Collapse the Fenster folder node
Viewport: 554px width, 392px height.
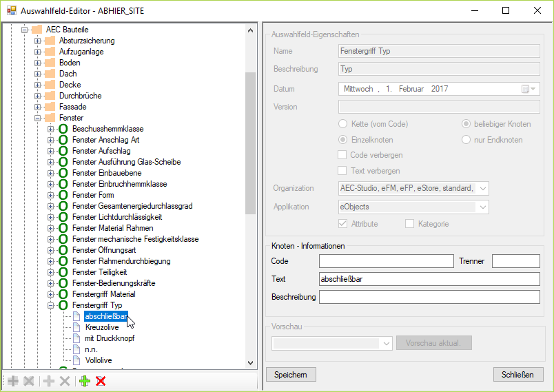coord(37,118)
